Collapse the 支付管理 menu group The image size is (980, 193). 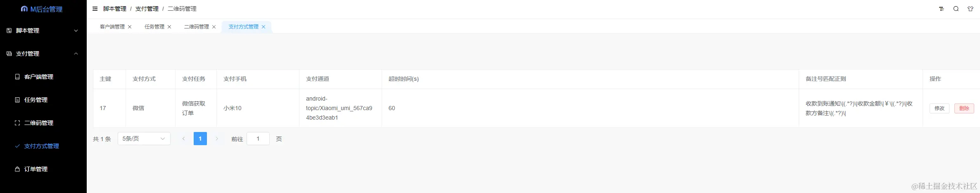point(43,54)
